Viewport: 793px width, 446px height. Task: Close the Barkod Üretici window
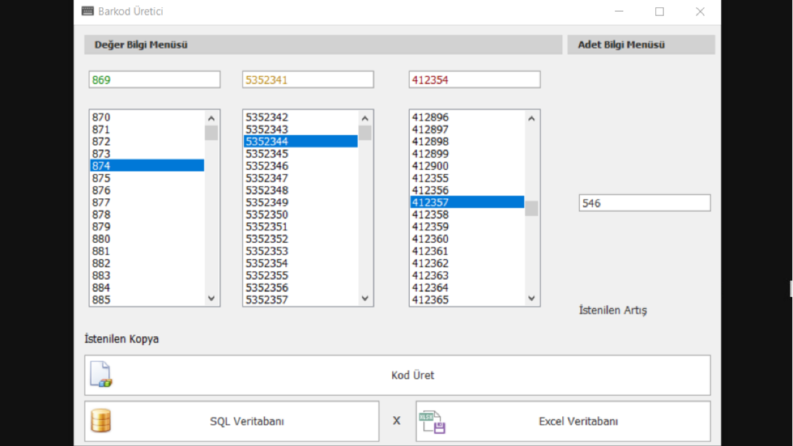coord(700,11)
